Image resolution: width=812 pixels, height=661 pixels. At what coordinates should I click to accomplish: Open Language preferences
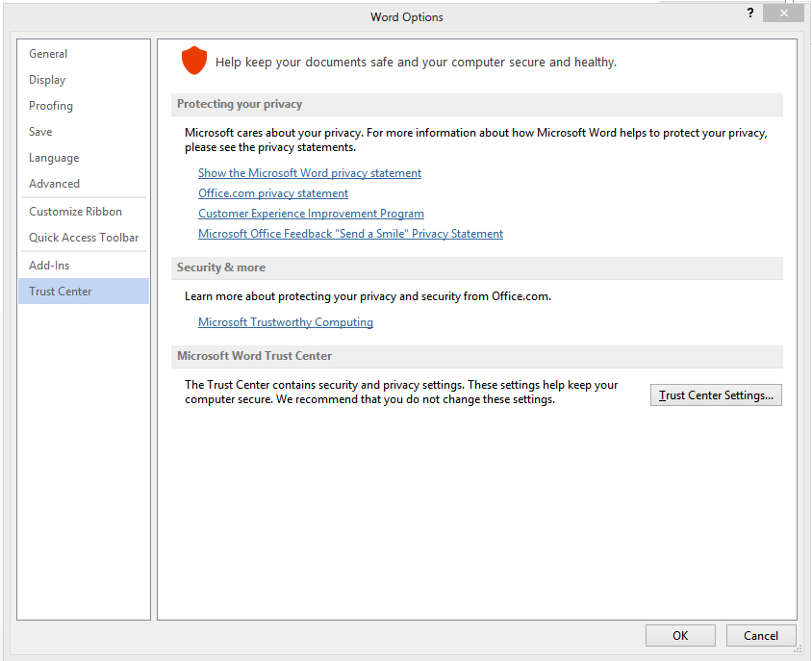coord(54,158)
